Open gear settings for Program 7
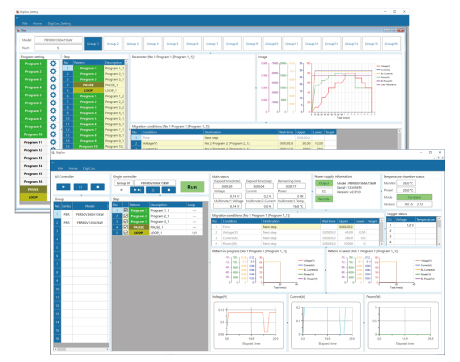This screenshot has width=460, height=362. coord(53,111)
